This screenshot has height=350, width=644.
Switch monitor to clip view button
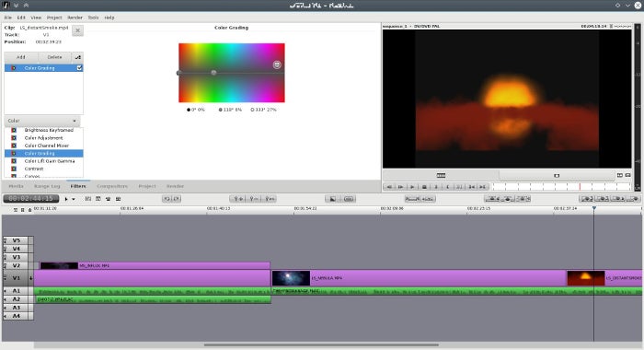[x=557, y=176]
